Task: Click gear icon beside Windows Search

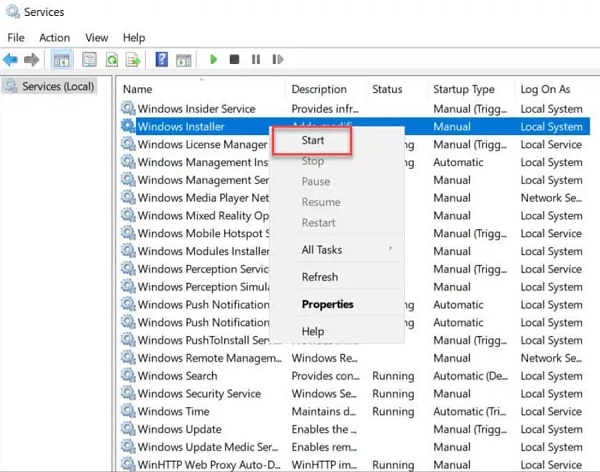Action: (x=128, y=375)
